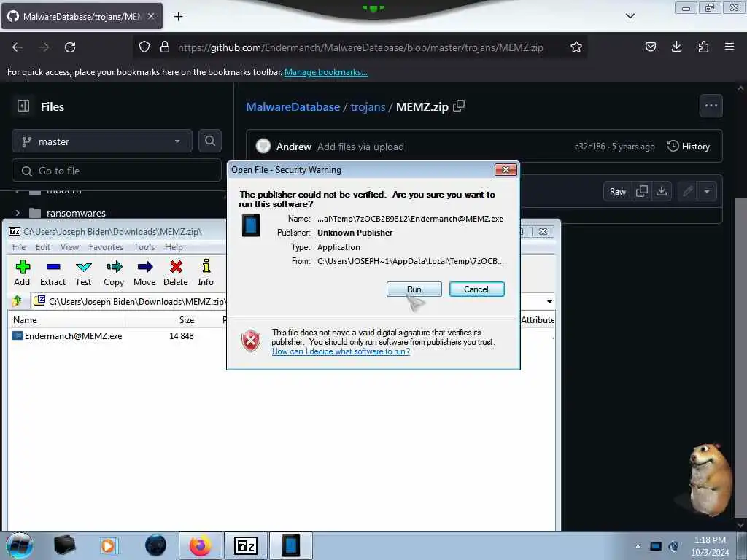The width and height of the screenshot is (747, 560).
Task: List all tabs dropdown arrow
Action: (x=630, y=16)
